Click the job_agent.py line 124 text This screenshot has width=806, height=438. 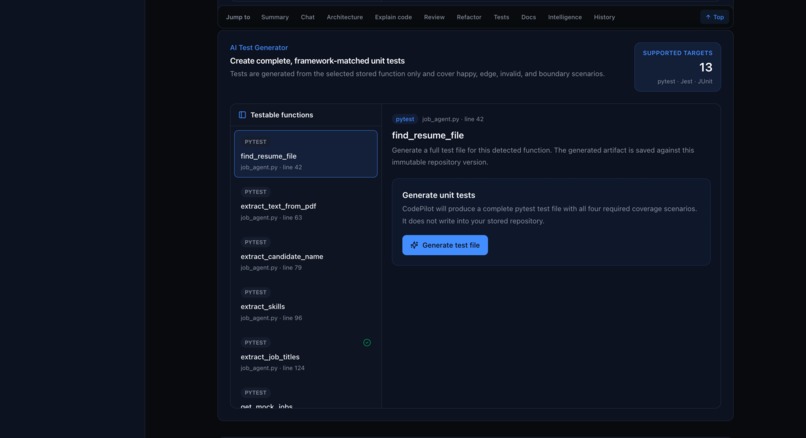click(x=272, y=368)
